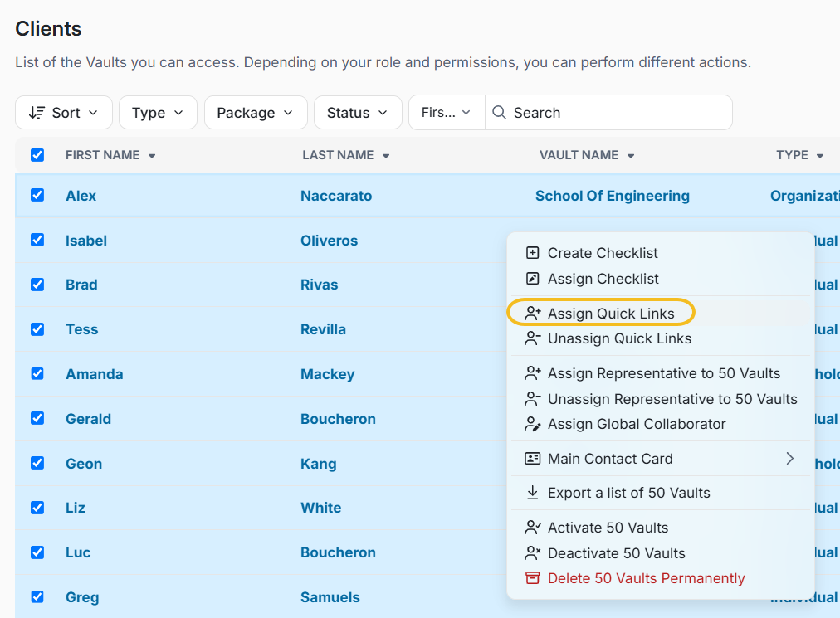
Task: Open Main Contact Card menu entry
Action: (x=660, y=459)
